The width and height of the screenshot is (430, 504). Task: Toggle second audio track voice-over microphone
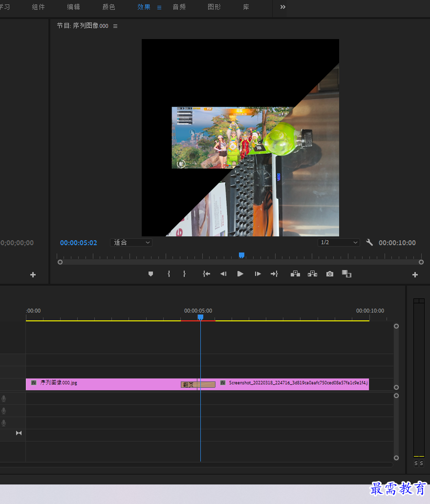(4, 411)
